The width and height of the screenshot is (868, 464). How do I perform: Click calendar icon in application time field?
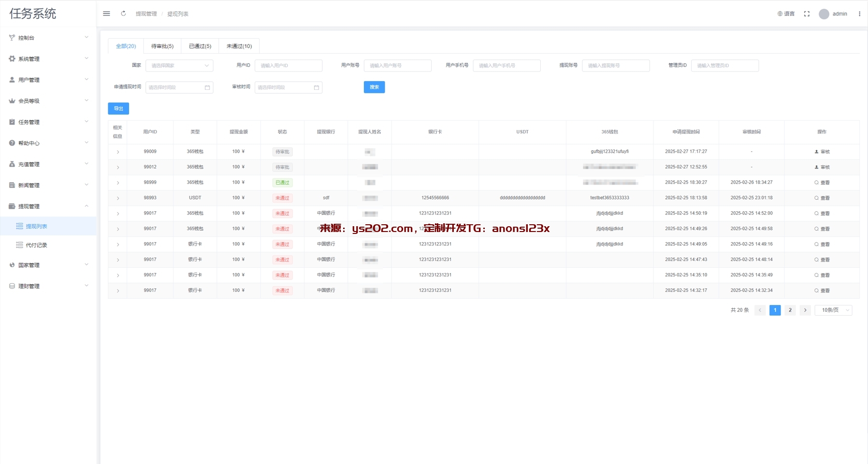click(207, 87)
